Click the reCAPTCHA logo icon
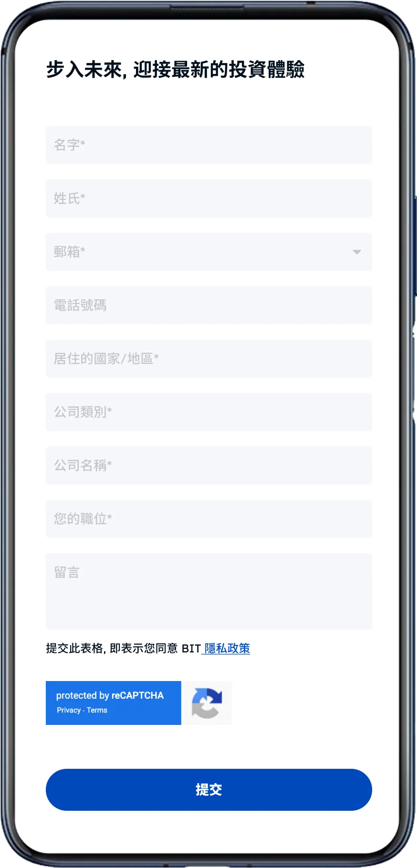 (x=207, y=703)
